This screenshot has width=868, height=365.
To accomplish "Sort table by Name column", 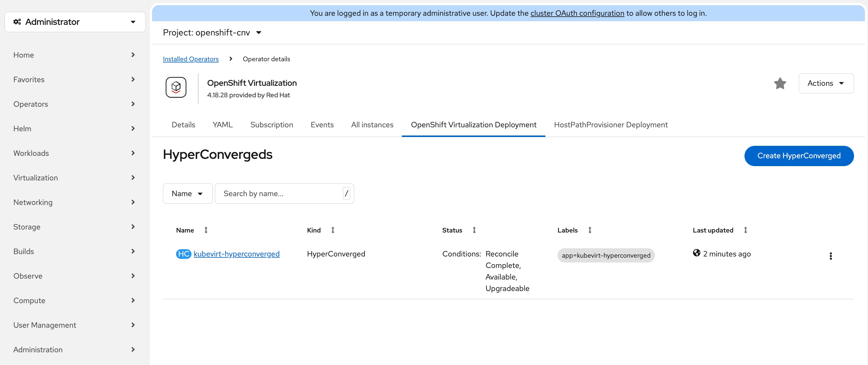I will tap(206, 230).
